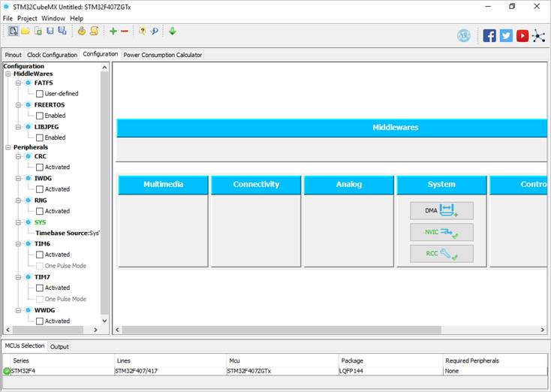Click the green plus toolbar icon

point(113,31)
